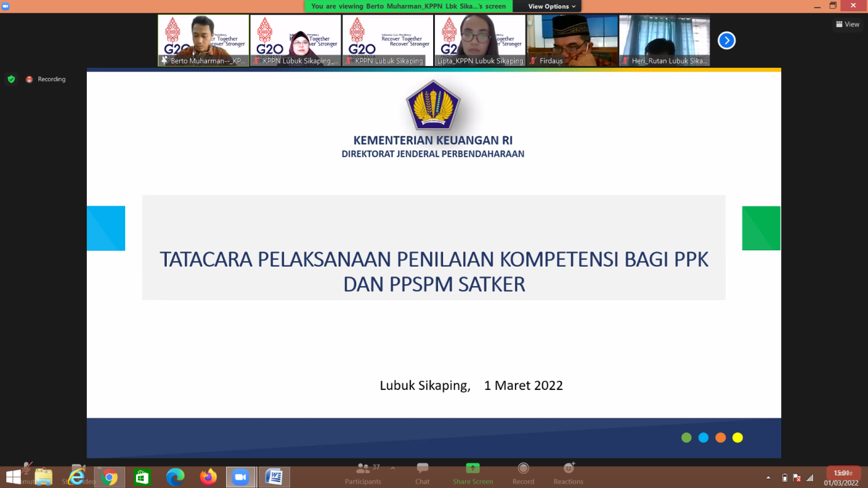The width and height of the screenshot is (868, 488).
Task: Click the Kementerian Keuangan emblem on slide
Action: (433, 105)
